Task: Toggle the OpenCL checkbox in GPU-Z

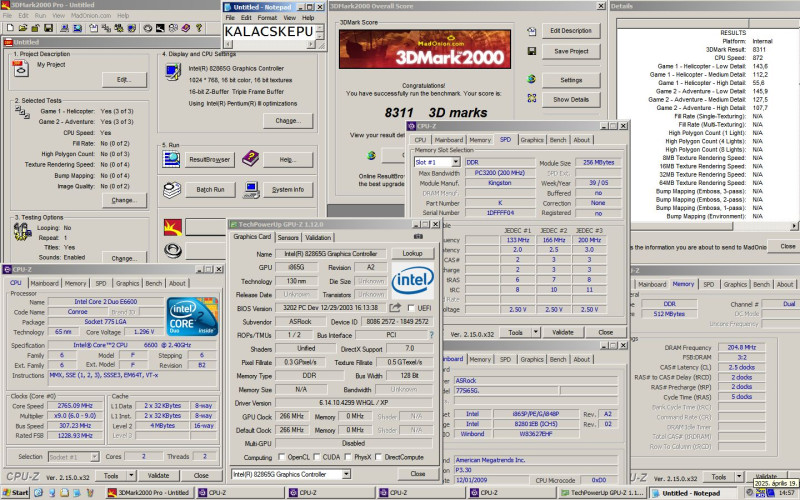Action: (281, 457)
